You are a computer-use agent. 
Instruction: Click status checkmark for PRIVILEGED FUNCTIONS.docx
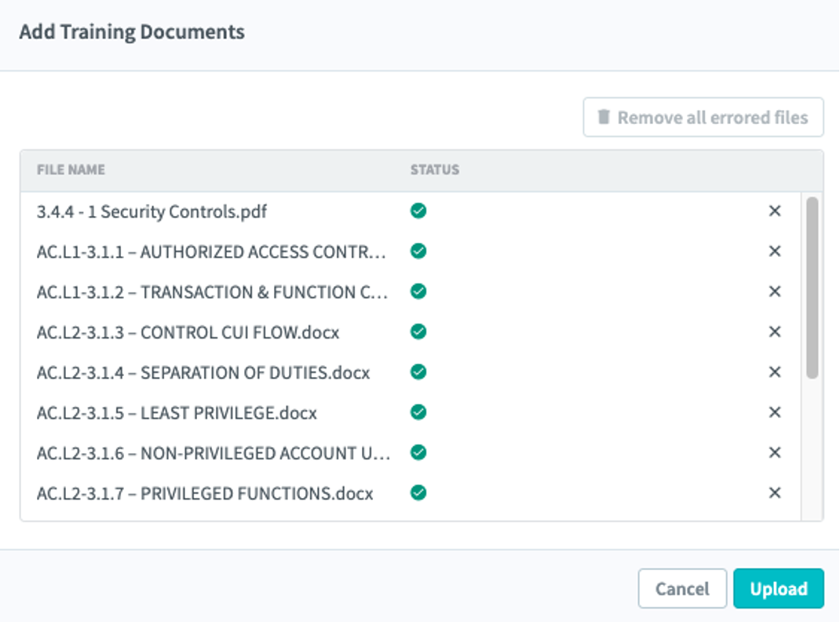click(418, 493)
